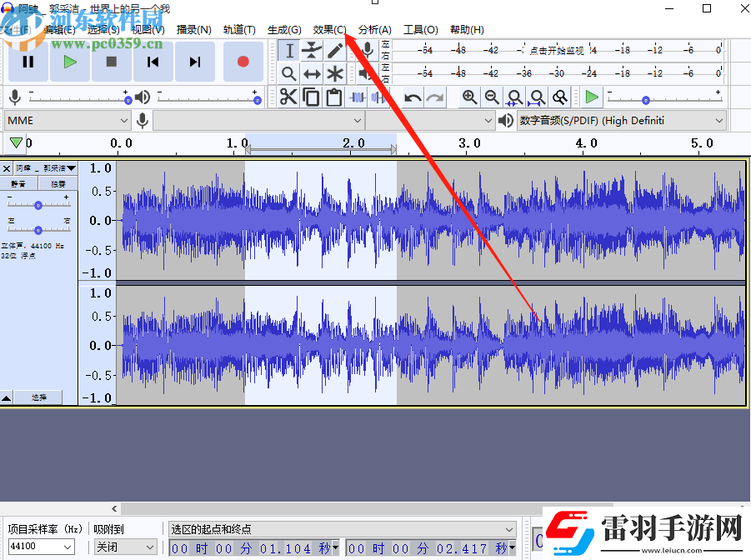Screen dimensions: 751x560
Task: Skip to start of track
Action: [x=153, y=62]
